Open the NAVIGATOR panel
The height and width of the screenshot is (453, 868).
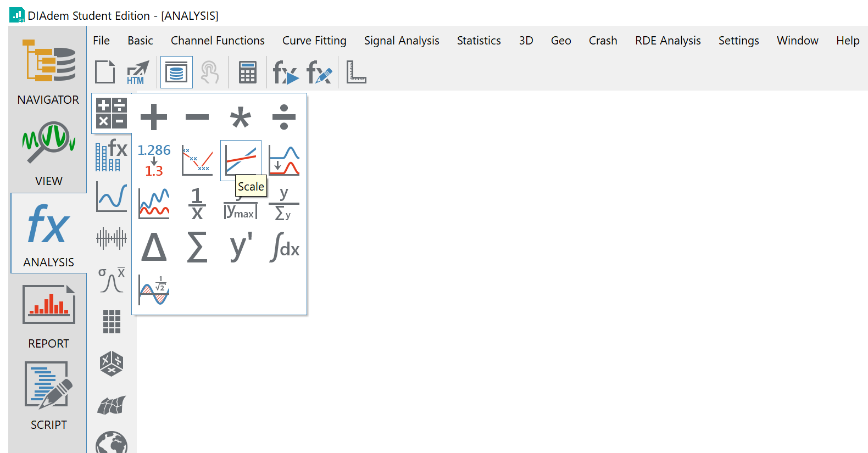48,70
